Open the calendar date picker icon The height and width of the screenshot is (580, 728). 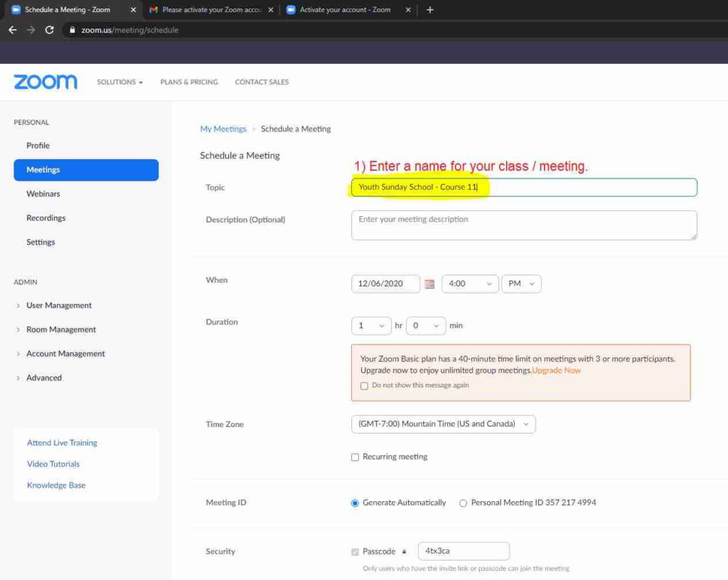pyautogui.click(x=429, y=284)
